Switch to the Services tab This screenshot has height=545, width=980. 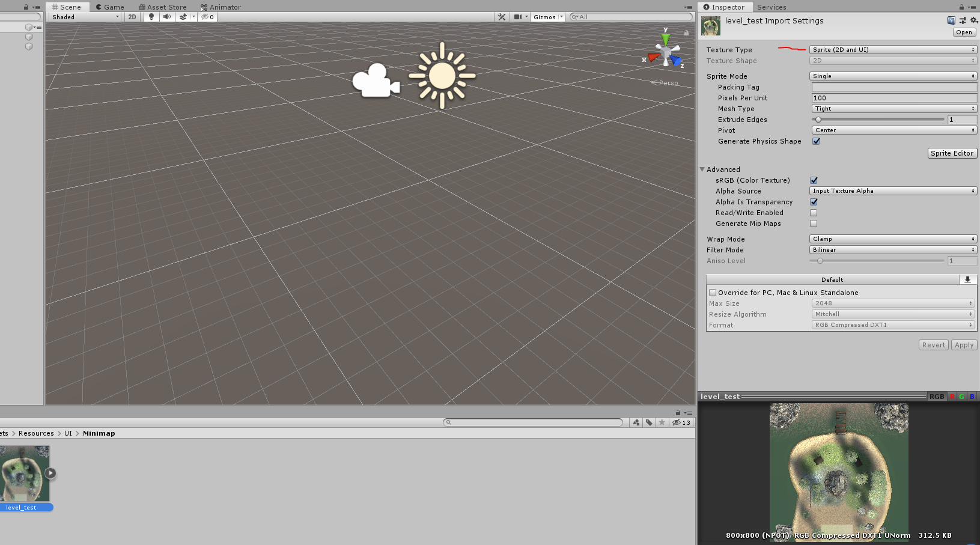[772, 7]
